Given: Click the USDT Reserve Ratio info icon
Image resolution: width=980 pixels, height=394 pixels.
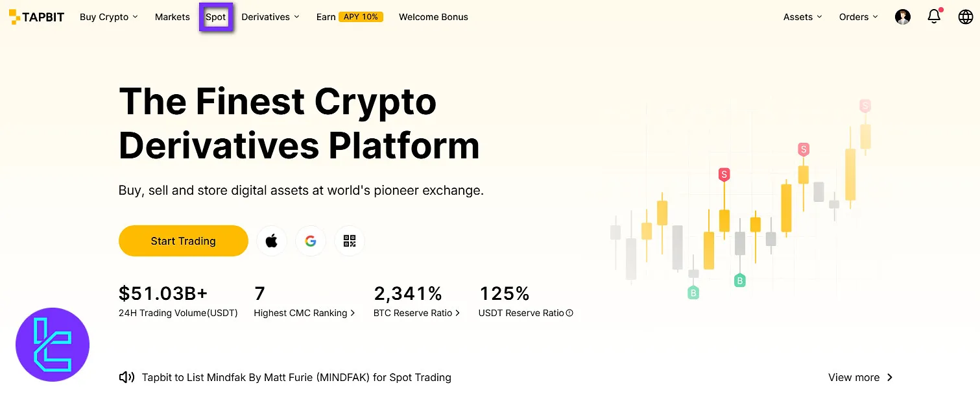Looking at the screenshot, I should coord(569,313).
